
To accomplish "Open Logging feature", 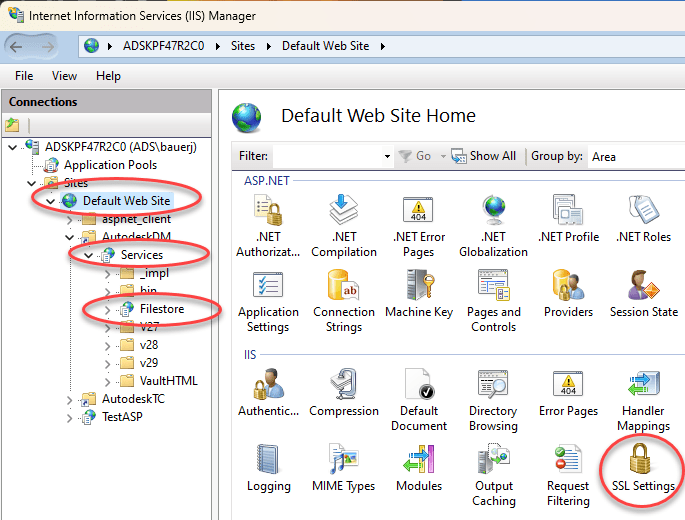I will coord(268,468).
